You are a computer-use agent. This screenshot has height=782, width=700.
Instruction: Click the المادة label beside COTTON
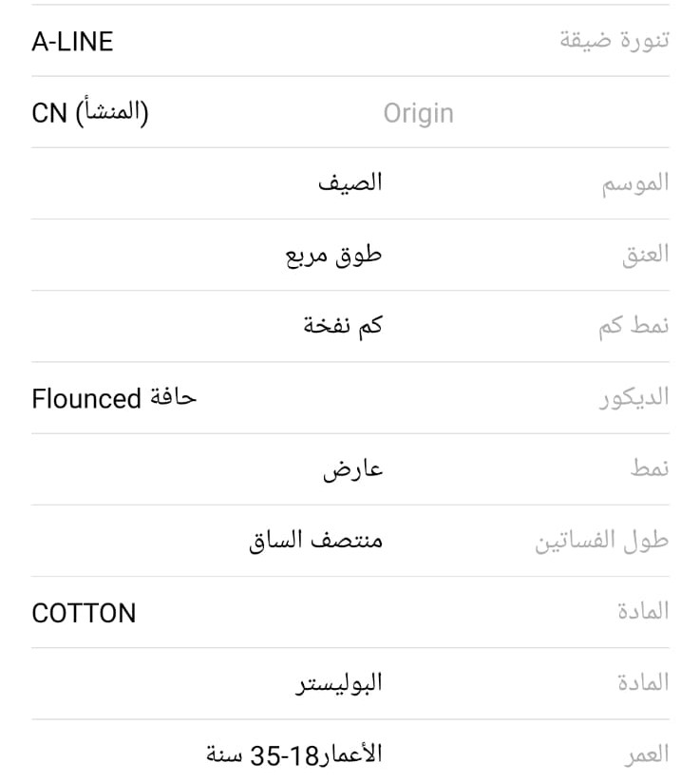point(642,612)
